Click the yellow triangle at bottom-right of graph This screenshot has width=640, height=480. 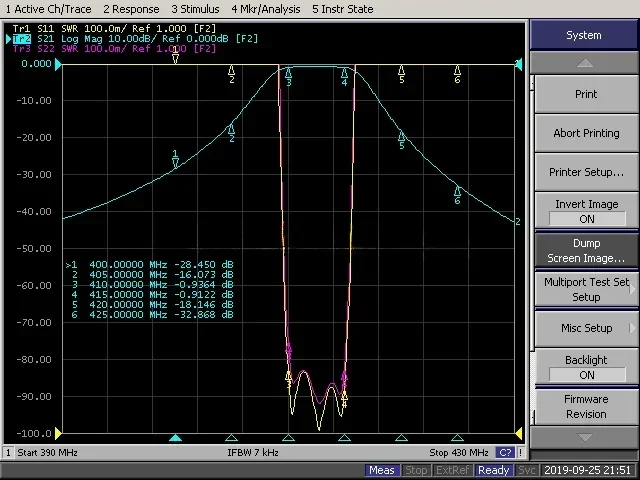(x=519, y=433)
